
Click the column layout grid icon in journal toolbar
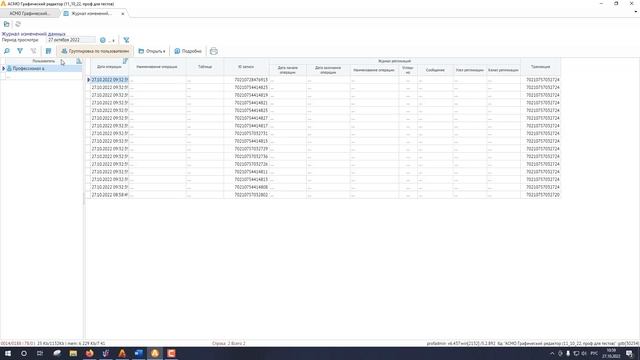49,51
